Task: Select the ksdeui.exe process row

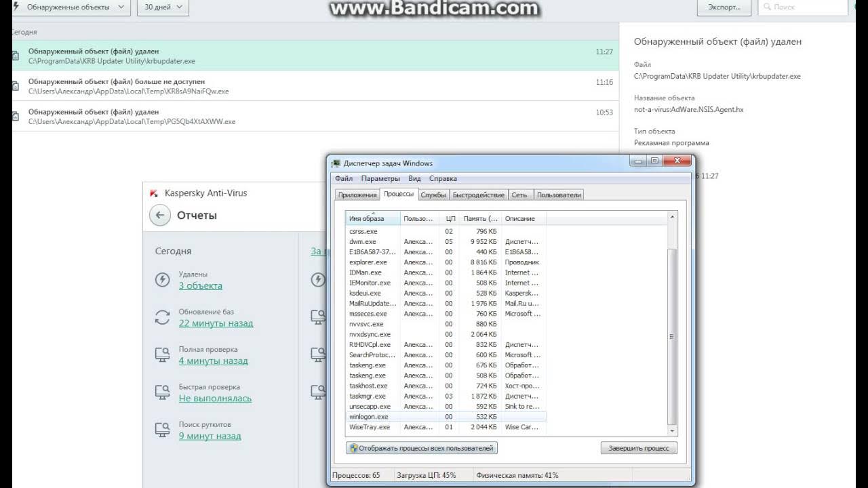Action: click(x=446, y=293)
